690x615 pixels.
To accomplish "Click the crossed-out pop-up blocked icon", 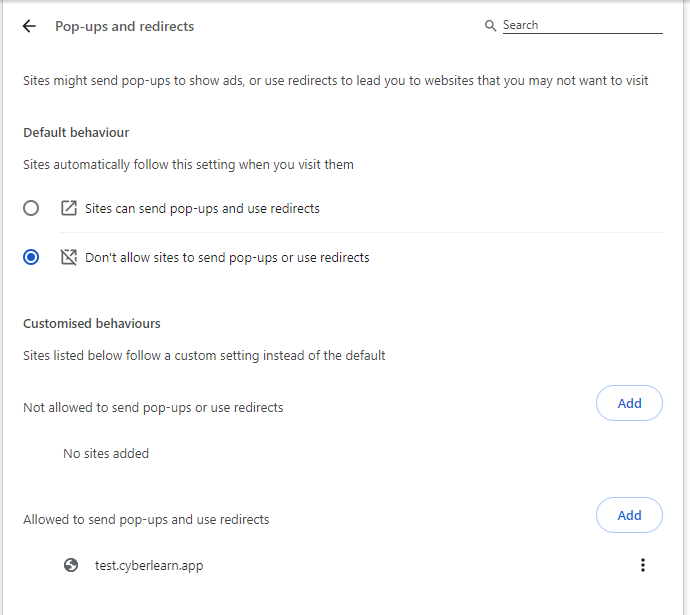I will click(x=69, y=257).
